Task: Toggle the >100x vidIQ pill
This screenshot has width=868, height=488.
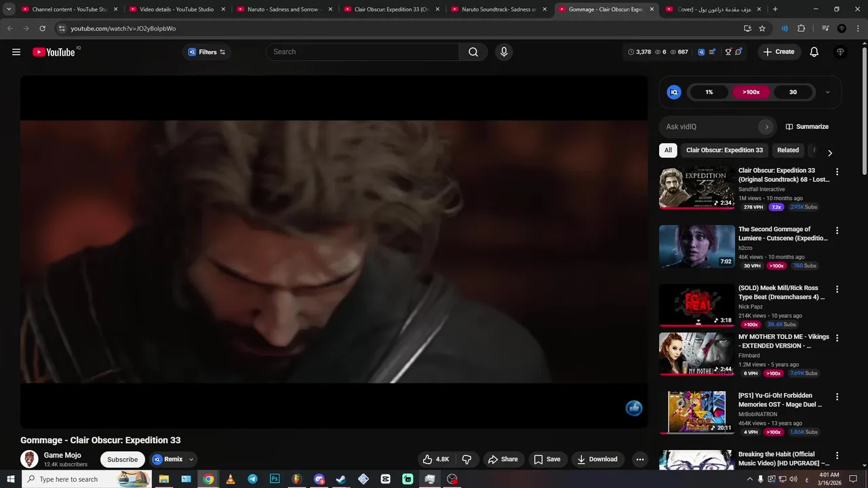Action: click(751, 92)
